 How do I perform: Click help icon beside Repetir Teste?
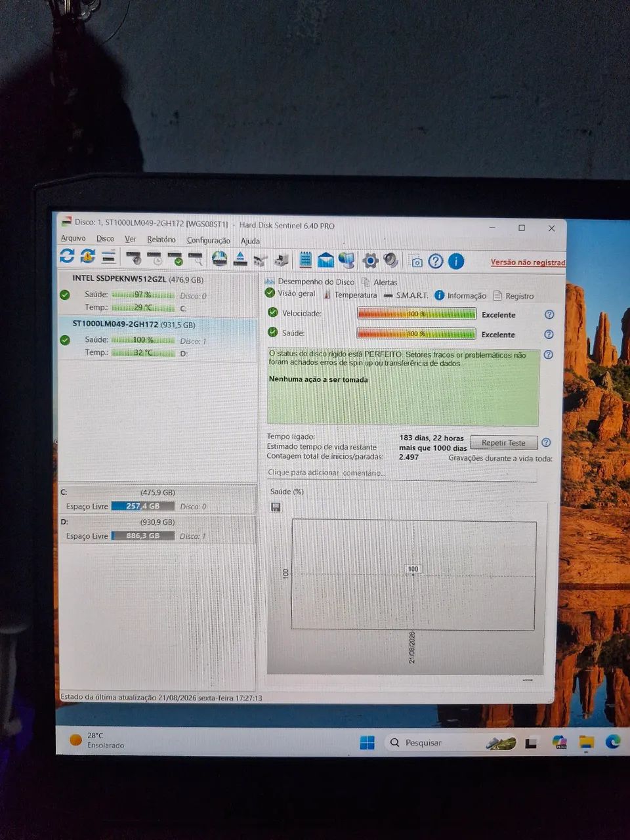pos(546,443)
